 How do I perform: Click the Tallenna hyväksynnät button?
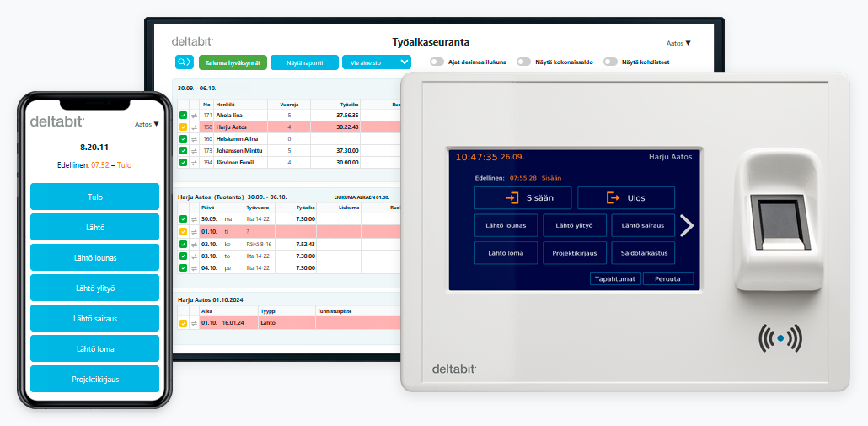(233, 62)
